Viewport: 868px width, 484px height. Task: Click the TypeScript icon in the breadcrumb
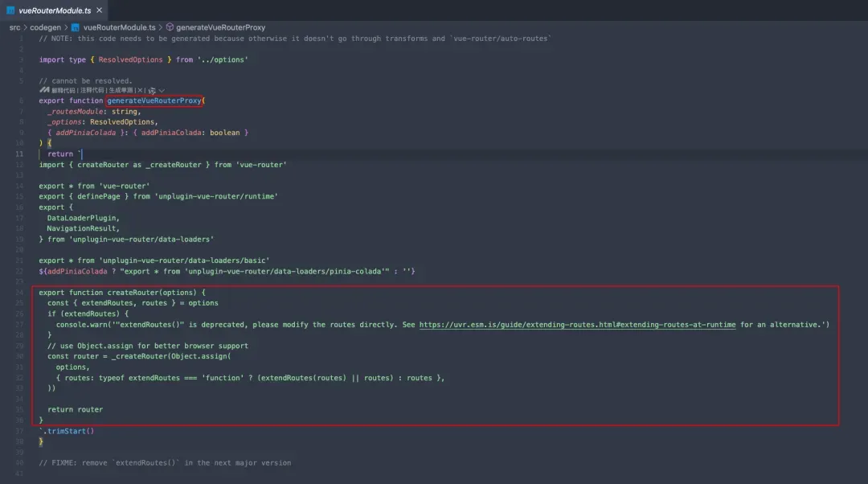pos(76,27)
